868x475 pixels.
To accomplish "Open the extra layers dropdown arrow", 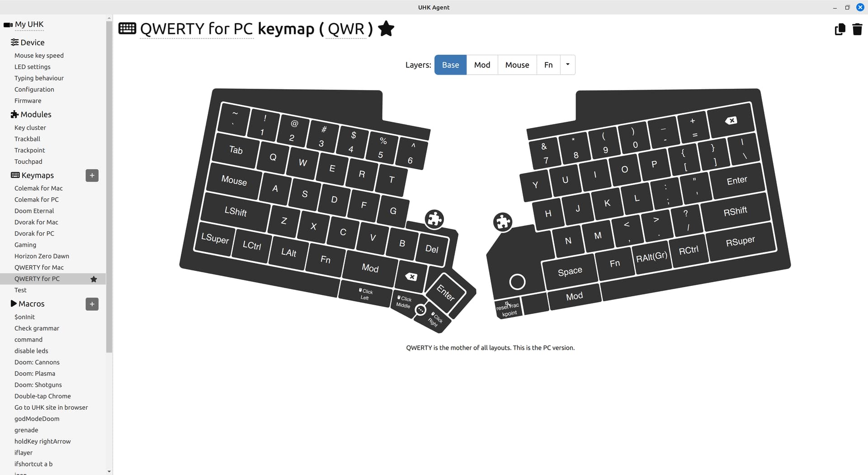I will (x=567, y=65).
